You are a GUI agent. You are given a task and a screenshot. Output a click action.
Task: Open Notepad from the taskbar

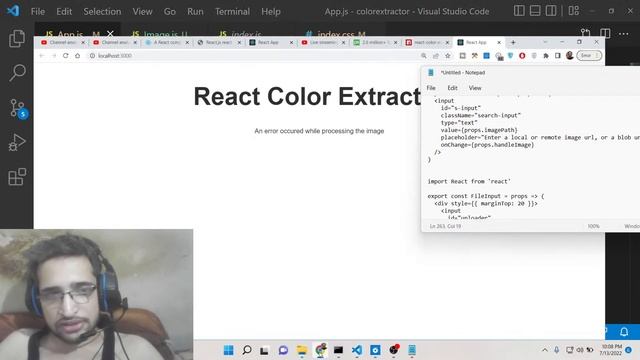tap(412, 350)
